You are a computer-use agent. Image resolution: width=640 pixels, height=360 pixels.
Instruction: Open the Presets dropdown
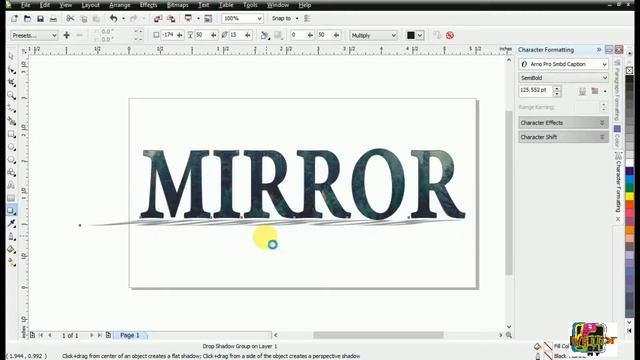pos(34,36)
